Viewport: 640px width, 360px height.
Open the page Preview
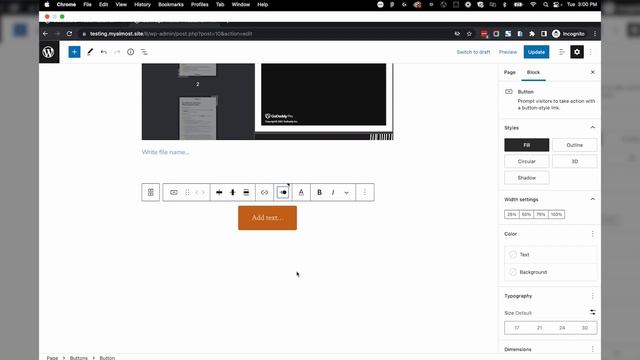coord(508,52)
